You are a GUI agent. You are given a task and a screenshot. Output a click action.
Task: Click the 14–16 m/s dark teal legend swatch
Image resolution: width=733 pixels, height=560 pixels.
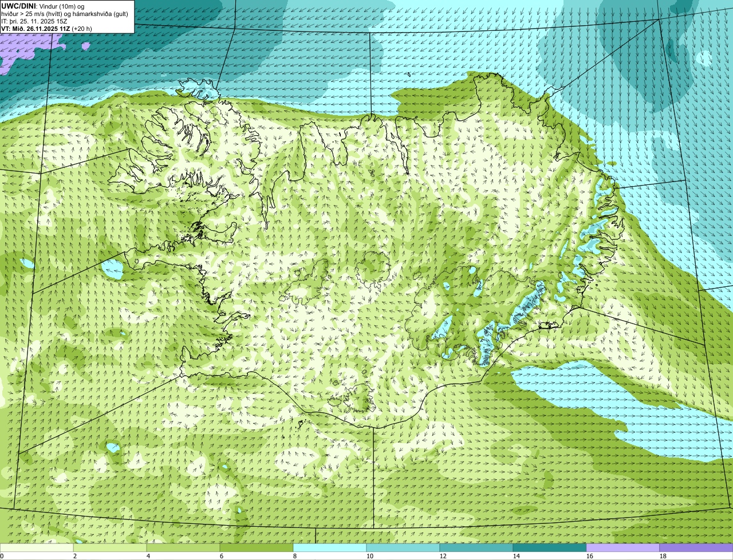coord(550,548)
